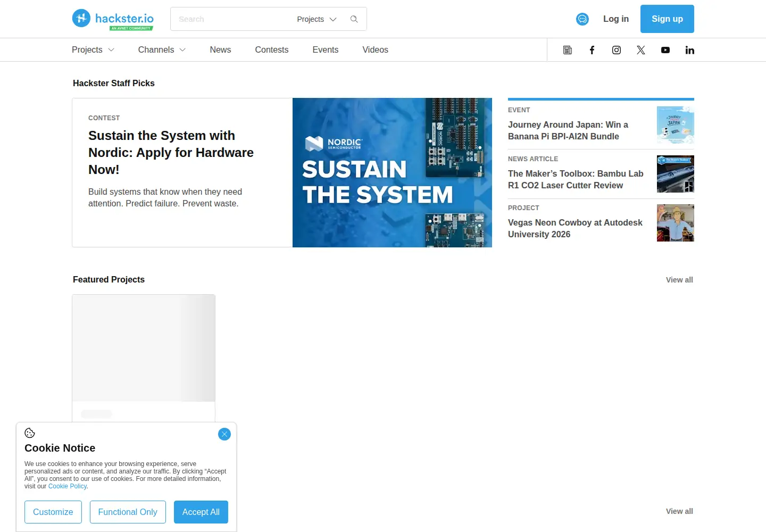Click the Neon Cowboy project thumbnail
Viewport: 766px width, 532px height.
coord(676,223)
